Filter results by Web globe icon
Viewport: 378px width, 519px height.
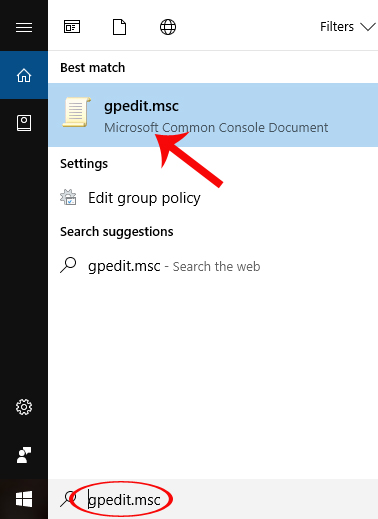pos(168,27)
